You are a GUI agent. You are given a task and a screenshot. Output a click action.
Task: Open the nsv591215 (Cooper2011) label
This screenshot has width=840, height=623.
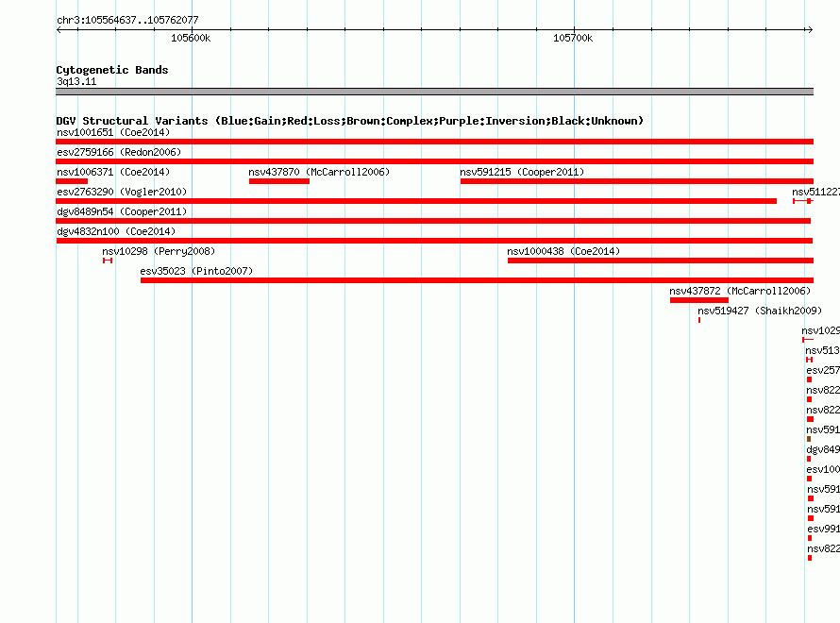coord(522,172)
